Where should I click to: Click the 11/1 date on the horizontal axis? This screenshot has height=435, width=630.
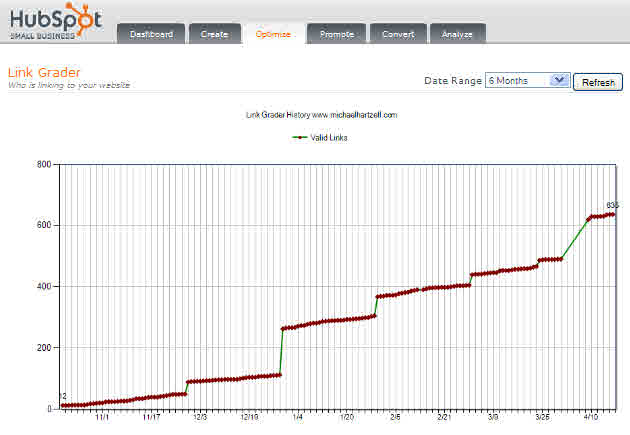point(102,418)
